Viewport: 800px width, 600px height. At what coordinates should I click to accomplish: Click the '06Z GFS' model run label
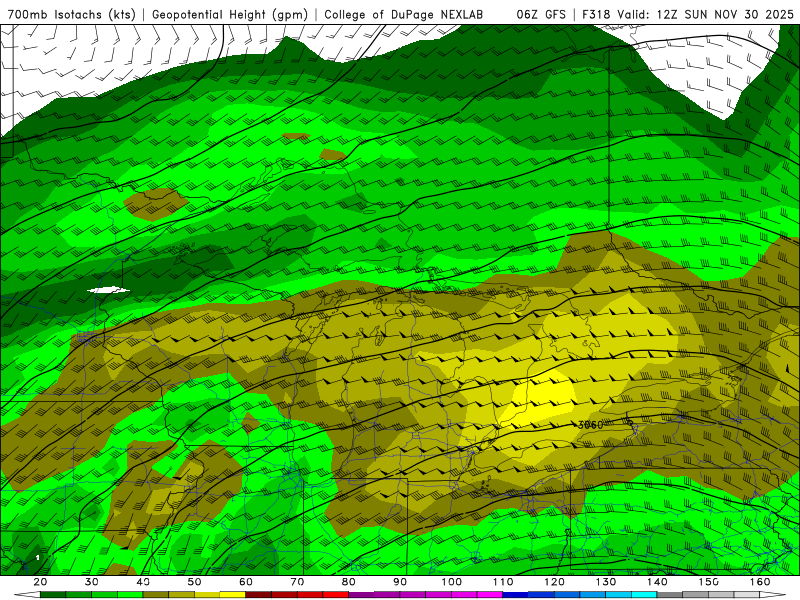(541, 14)
